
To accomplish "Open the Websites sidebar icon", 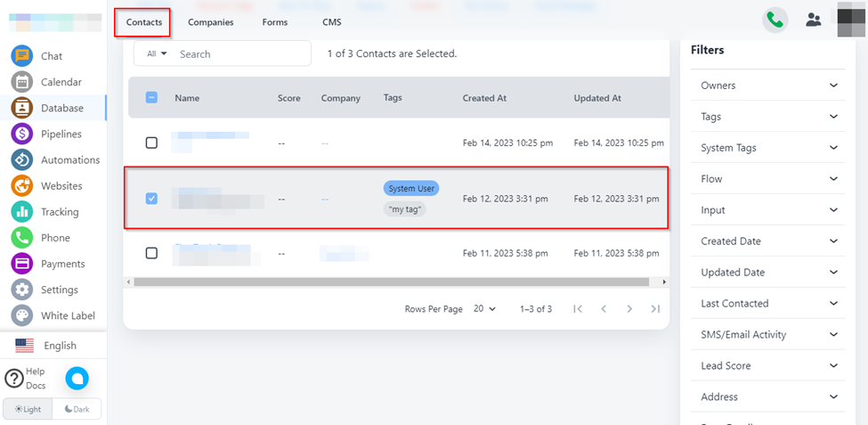I will click(22, 185).
